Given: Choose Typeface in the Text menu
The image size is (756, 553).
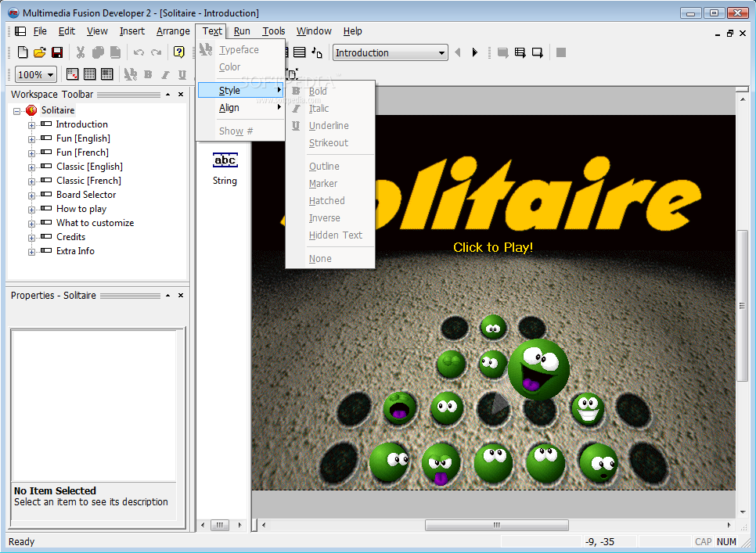Looking at the screenshot, I should click(x=241, y=49).
